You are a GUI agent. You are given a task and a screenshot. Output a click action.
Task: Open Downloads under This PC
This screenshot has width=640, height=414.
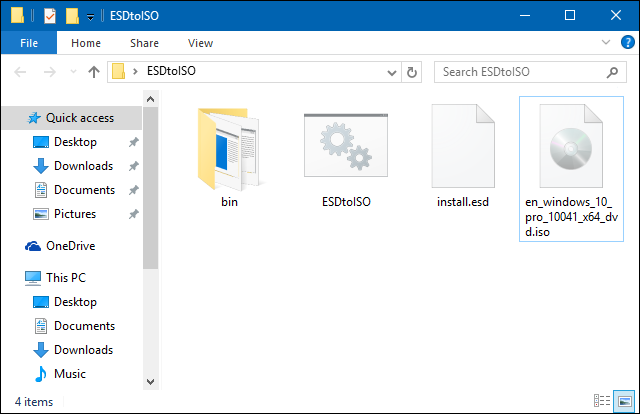click(73, 350)
